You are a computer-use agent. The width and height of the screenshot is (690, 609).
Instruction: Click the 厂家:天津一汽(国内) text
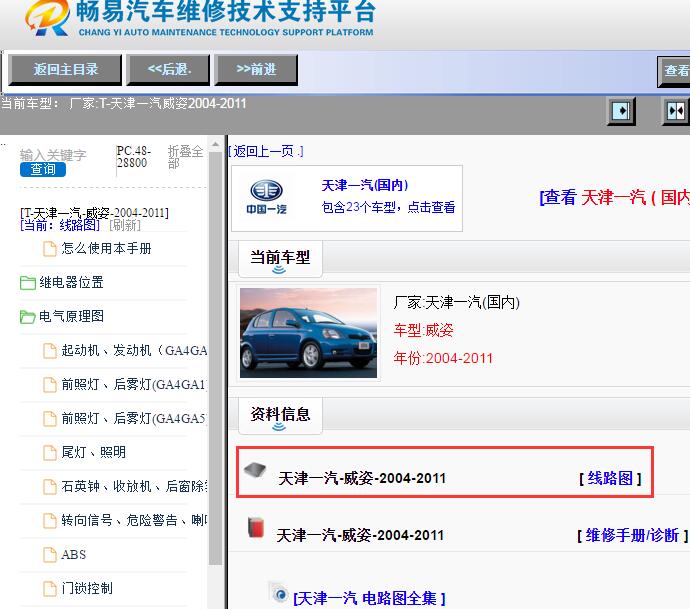coord(457,302)
